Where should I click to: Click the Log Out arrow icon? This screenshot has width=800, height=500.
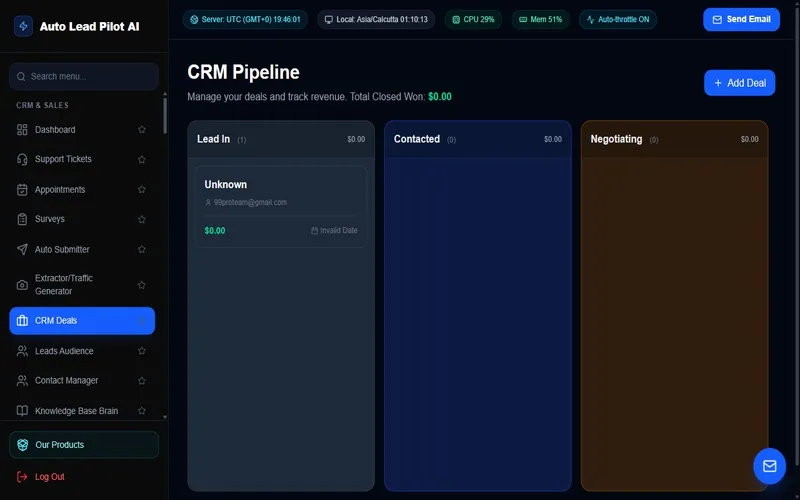[x=22, y=477]
